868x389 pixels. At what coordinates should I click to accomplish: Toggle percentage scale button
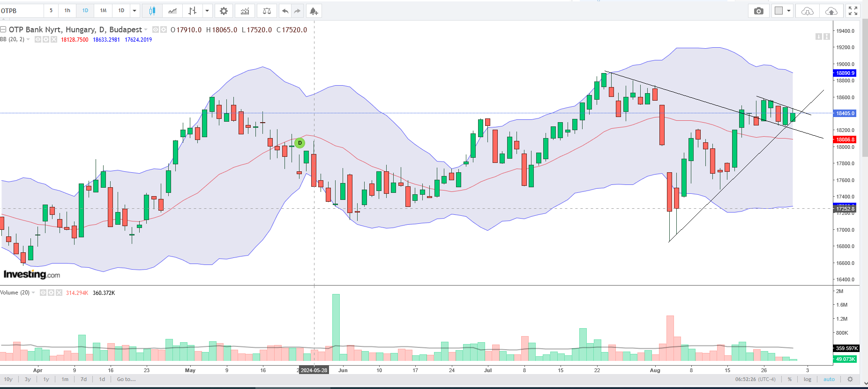[x=790, y=379]
